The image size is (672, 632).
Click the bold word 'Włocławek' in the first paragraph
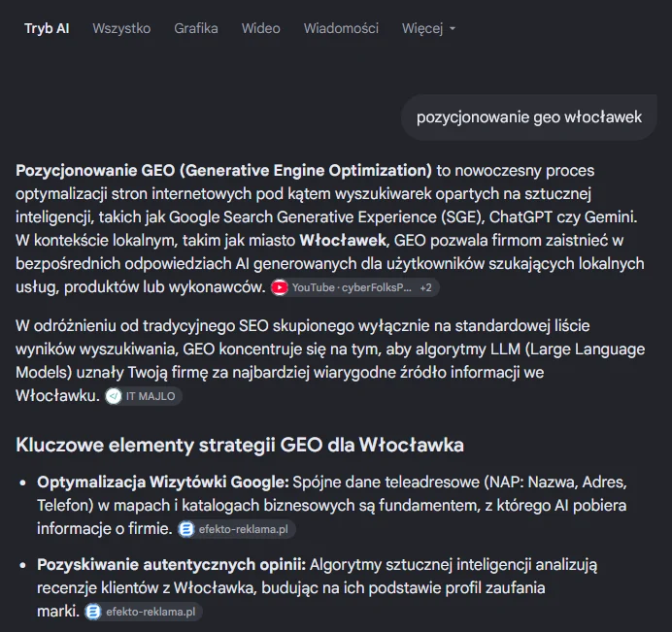pyautogui.click(x=343, y=241)
